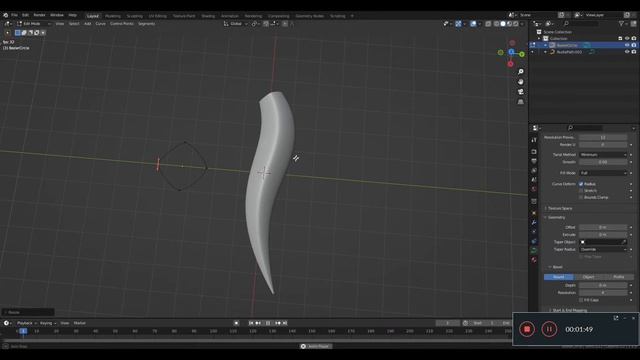Viewport: 640px width, 360px height.
Task: Toggle the Radius checkbox in Curve Options
Action: (581, 184)
